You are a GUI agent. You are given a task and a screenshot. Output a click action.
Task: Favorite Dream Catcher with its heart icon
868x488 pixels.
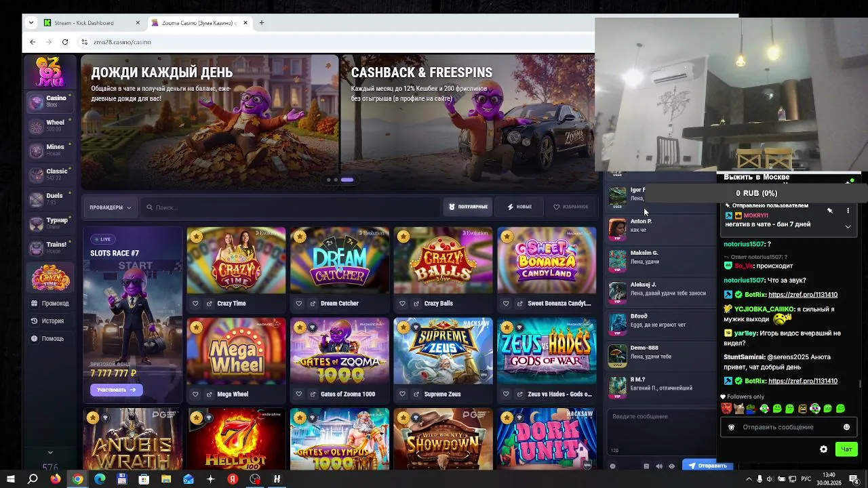coord(299,304)
